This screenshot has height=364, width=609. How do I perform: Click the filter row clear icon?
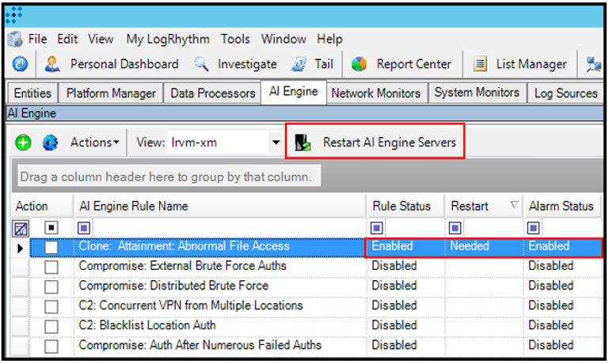(21, 228)
